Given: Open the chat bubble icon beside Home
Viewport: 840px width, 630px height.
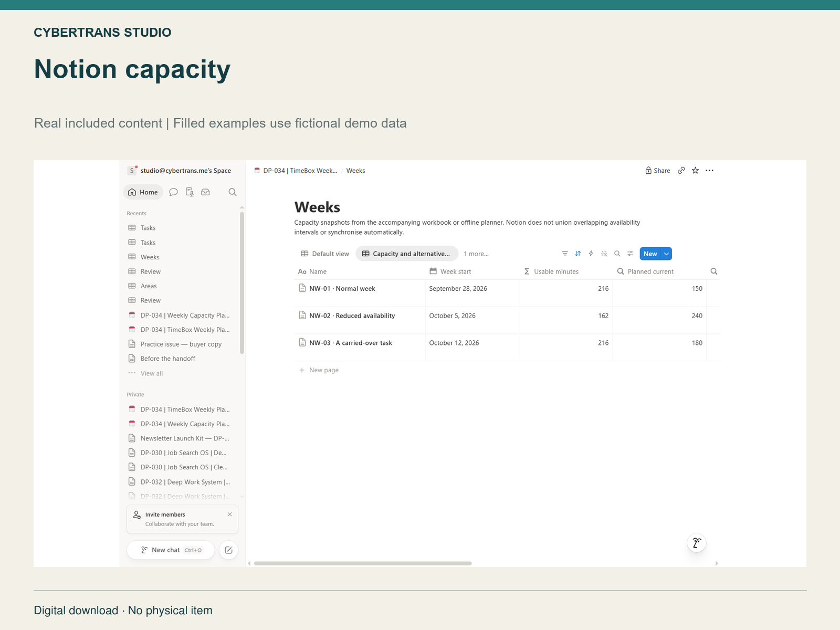Looking at the screenshot, I should [174, 192].
